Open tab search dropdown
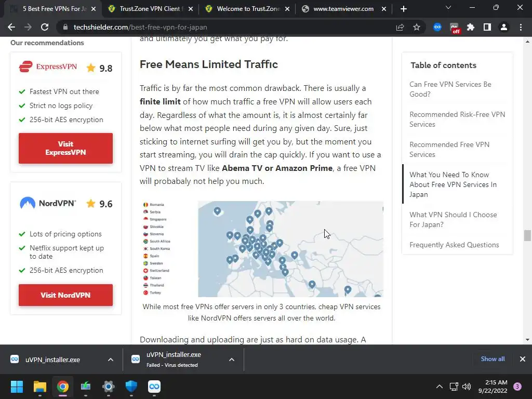Viewport: 532px width, 399px height. pyautogui.click(x=448, y=7)
